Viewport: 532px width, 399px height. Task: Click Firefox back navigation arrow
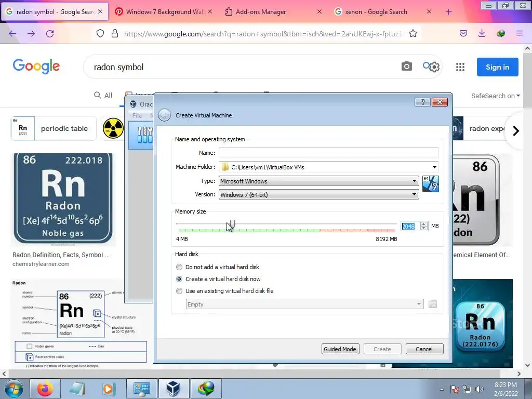click(x=12, y=34)
